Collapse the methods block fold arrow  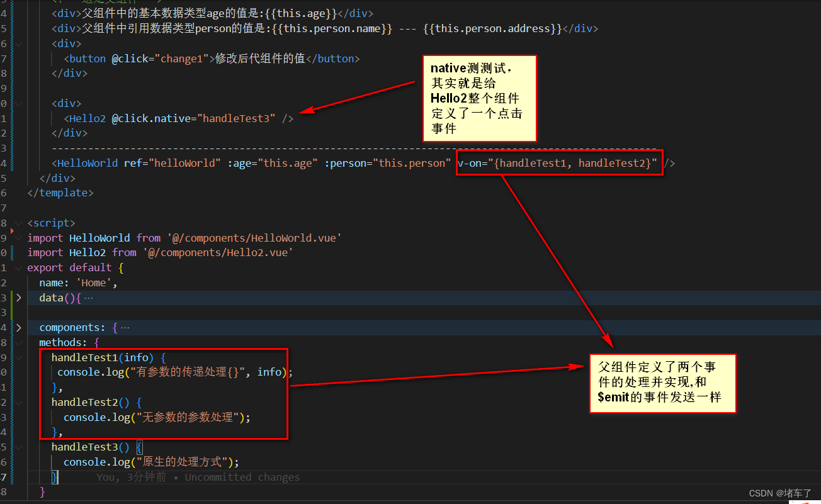[19, 343]
